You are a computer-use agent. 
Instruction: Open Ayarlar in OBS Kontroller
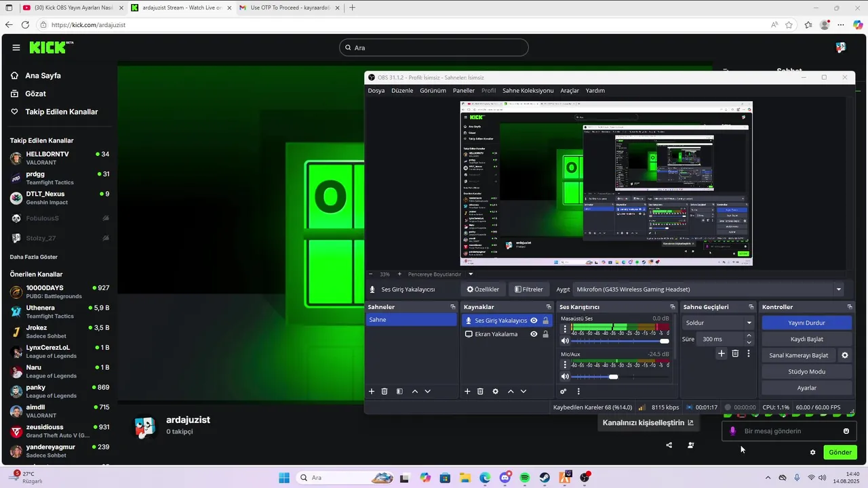(806, 388)
